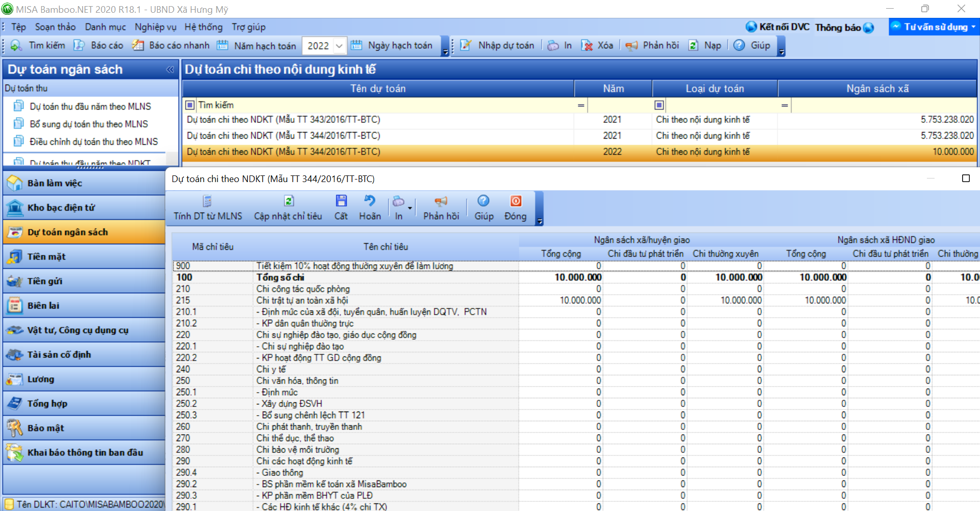Screen dimensions: 980x511
Task: Select Dự toán thu đầu năm theo MLNS
Action: pos(90,107)
